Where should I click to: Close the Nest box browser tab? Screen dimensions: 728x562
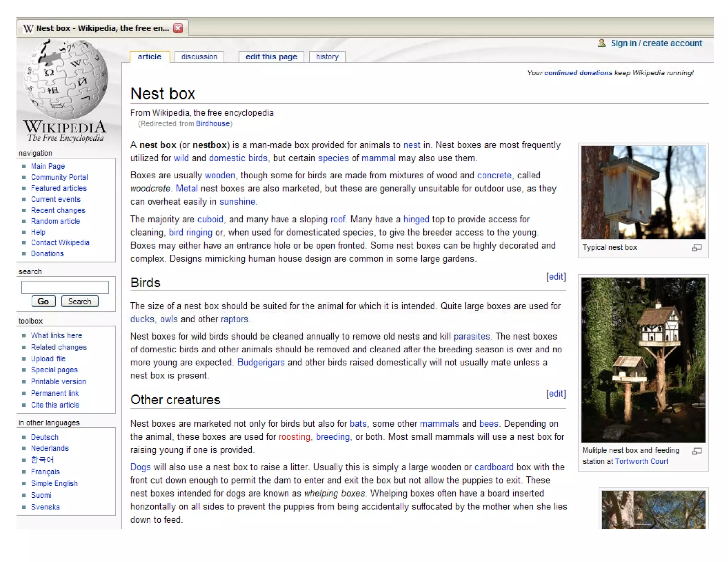tap(178, 28)
